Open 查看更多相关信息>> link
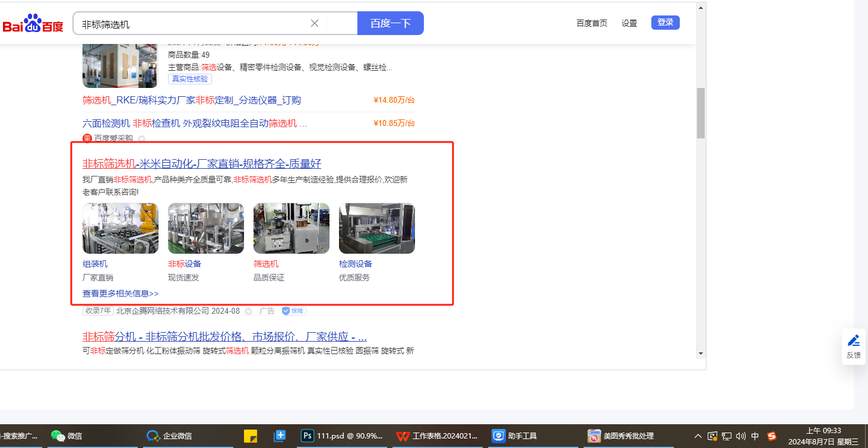This screenshot has width=868, height=448. pos(121,294)
